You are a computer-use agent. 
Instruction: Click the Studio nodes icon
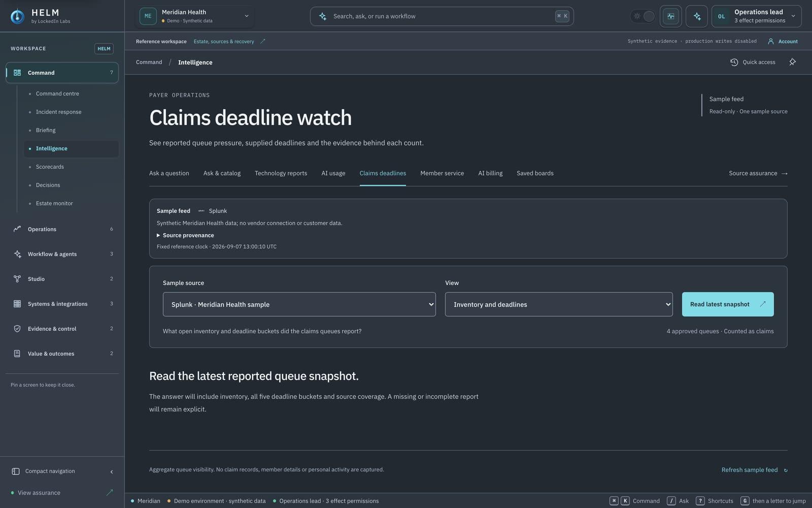[x=17, y=279]
